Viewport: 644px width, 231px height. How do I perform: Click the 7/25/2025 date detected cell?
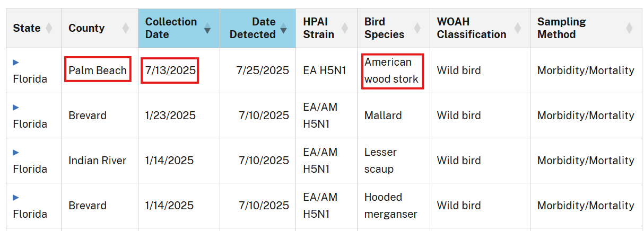click(x=263, y=70)
